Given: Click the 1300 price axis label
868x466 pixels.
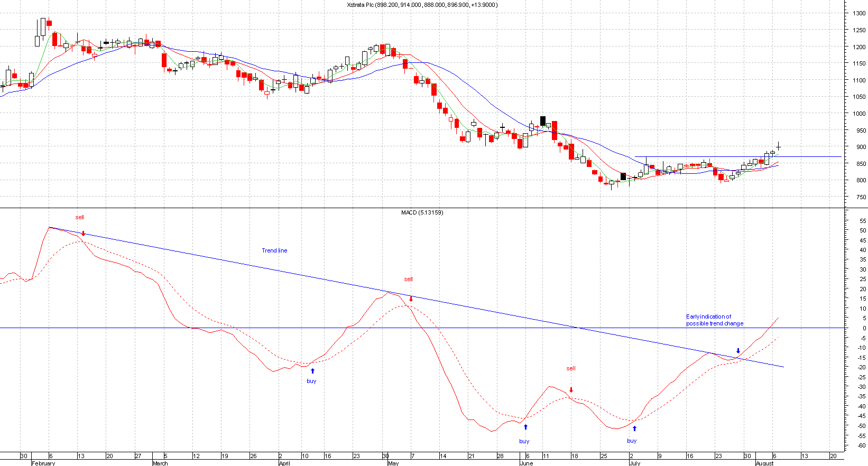Looking at the screenshot, I should click(859, 14).
